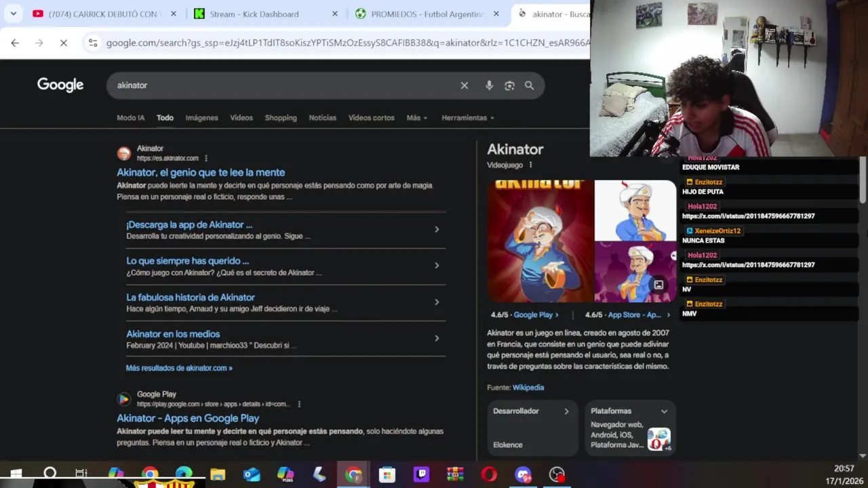Expand arrow for La fabulosa historia row

coord(437,302)
